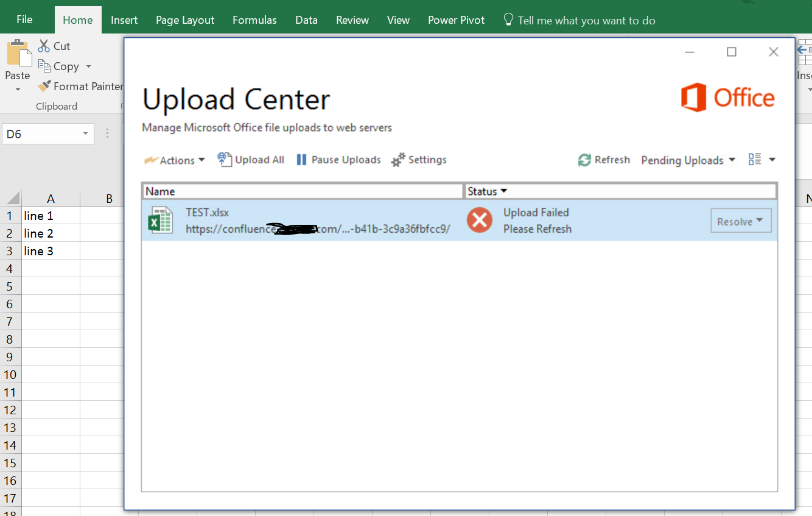The height and width of the screenshot is (516, 812).
Task: Click the Excel file icon for TEST.xlsx
Action: point(160,221)
